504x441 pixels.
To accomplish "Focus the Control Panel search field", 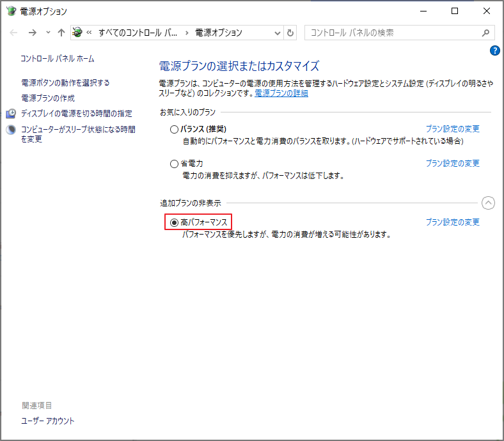I will [x=399, y=33].
